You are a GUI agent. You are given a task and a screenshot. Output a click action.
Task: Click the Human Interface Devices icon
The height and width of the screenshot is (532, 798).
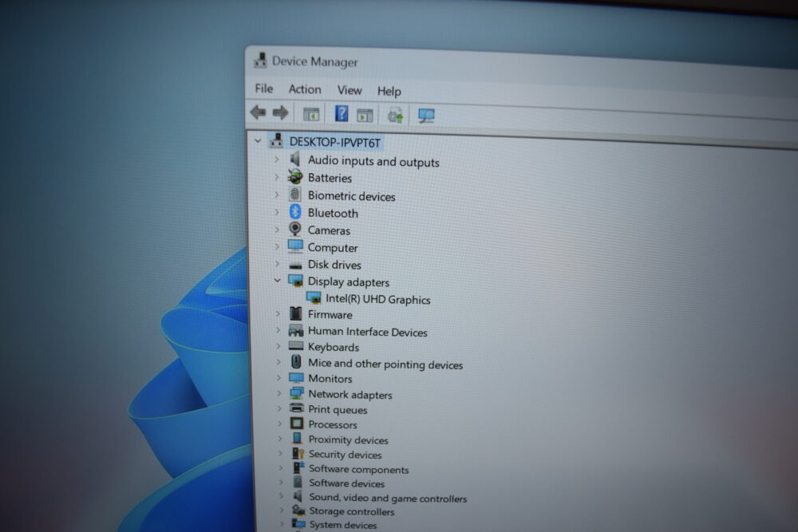(296, 330)
